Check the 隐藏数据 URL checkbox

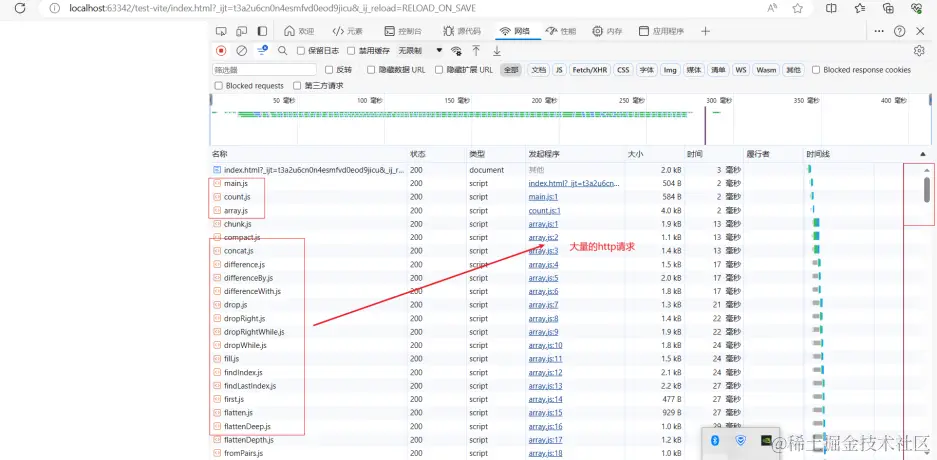click(371, 70)
